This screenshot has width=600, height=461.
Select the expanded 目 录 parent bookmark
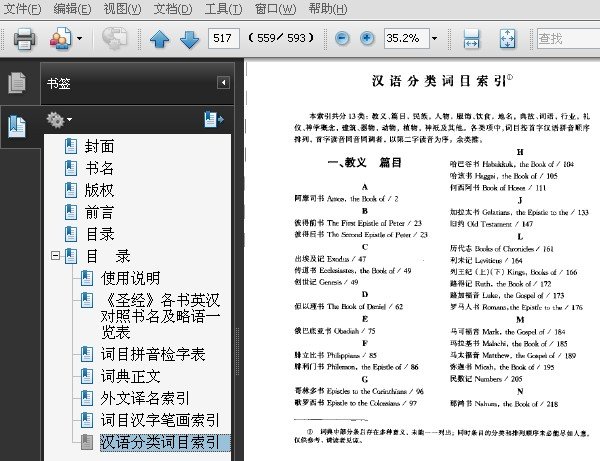pos(108,256)
